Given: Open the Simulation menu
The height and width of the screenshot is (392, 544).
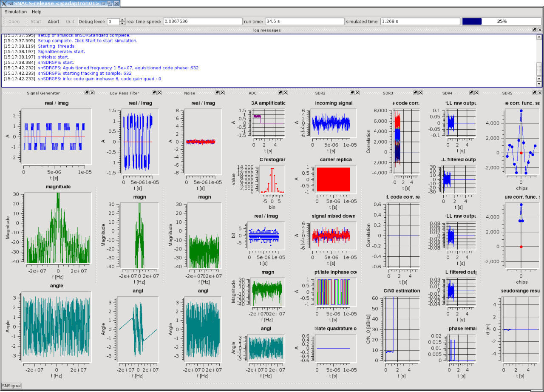Looking at the screenshot, I should (16, 12).
